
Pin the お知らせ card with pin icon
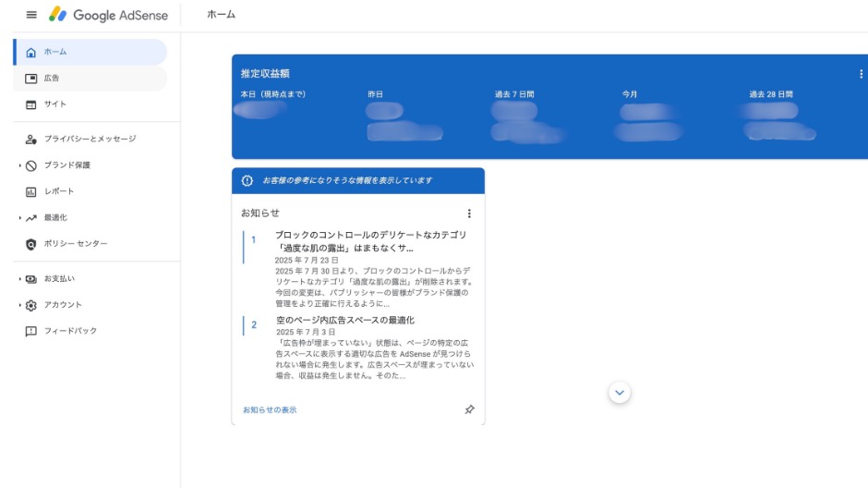coord(469,409)
